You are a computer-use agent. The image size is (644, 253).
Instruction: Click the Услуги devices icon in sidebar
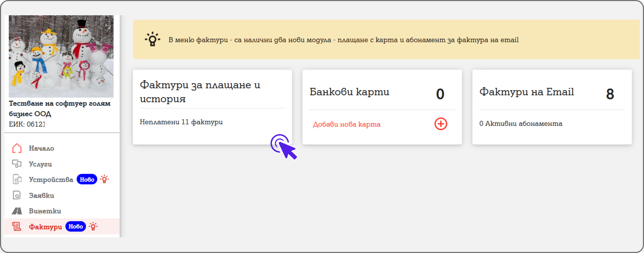point(17,164)
